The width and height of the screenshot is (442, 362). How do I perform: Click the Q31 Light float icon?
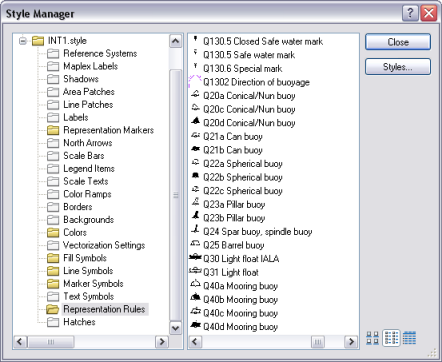[x=195, y=271]
